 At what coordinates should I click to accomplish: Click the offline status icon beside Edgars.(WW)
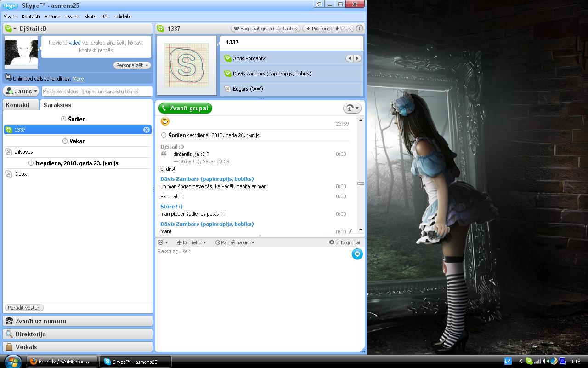(227, 89)
